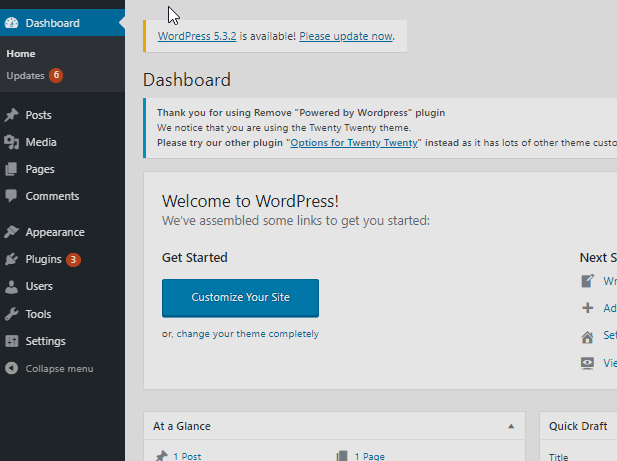
Task: Go to the Users menu
Action: [x=39, y=286]
